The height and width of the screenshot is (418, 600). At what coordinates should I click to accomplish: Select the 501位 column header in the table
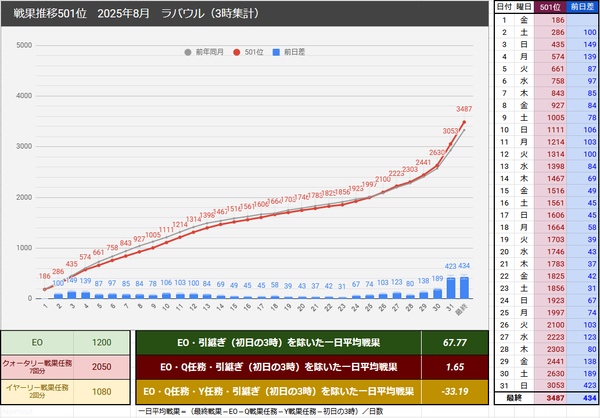click(x=550, y=7)
